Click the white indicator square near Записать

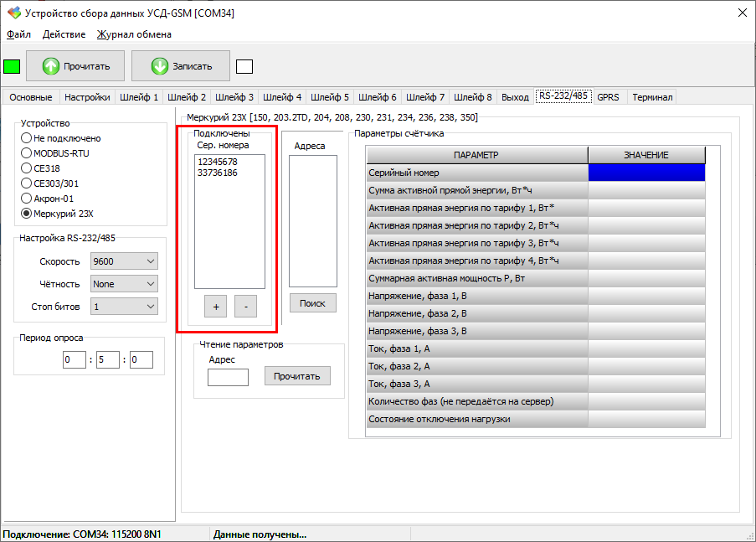[x=244, y=67]
